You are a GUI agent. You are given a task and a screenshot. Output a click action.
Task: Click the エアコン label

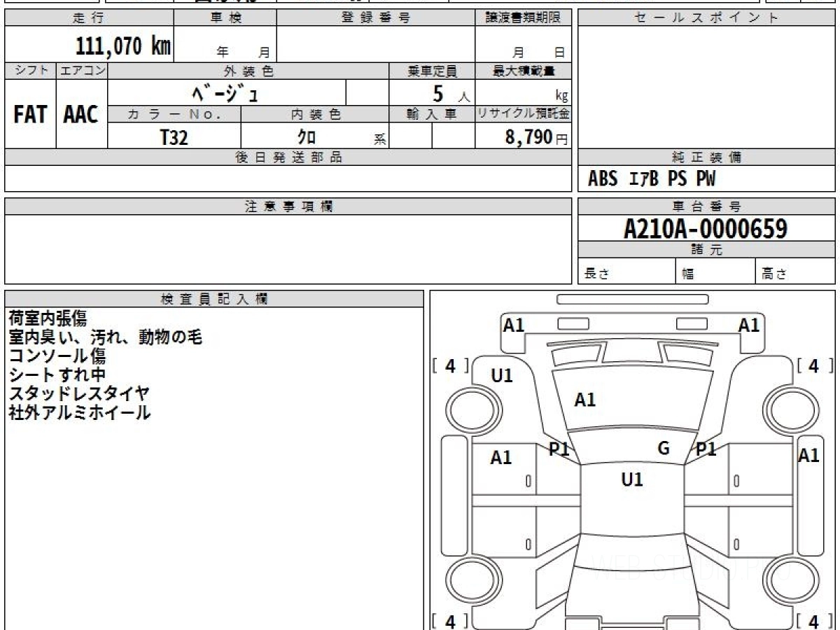(82, 71)
